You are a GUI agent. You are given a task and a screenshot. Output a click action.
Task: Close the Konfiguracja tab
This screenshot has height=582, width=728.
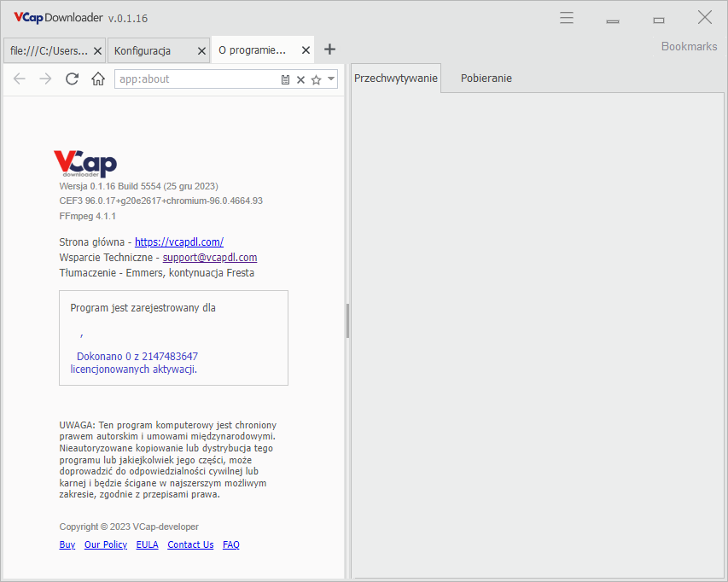(201, 51)
